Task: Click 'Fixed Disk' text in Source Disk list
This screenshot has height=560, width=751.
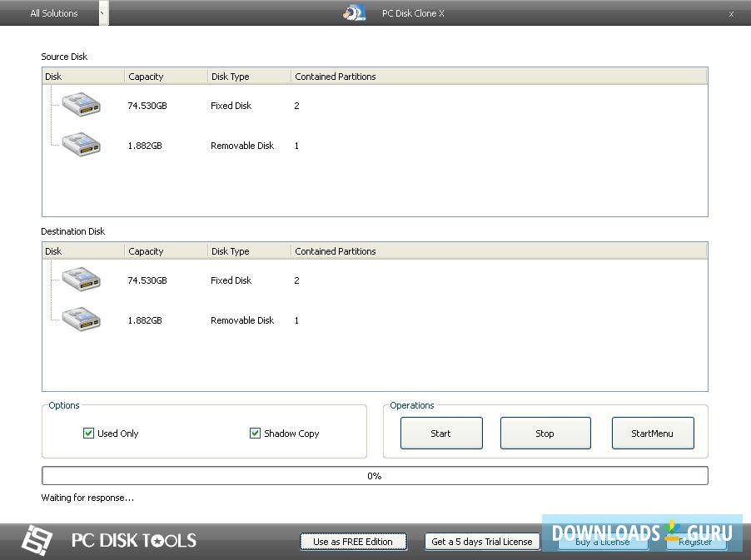Action: (x=231, y=106)
